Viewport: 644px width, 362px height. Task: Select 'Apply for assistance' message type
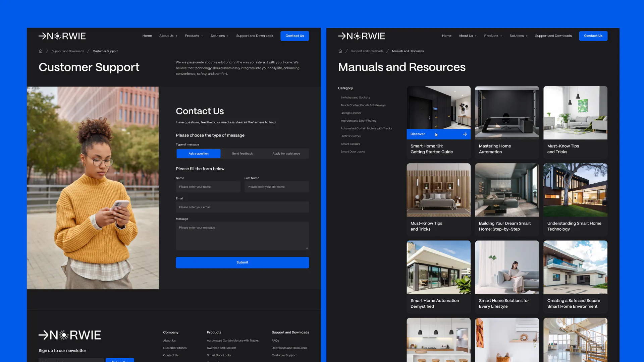click(286, 154)
